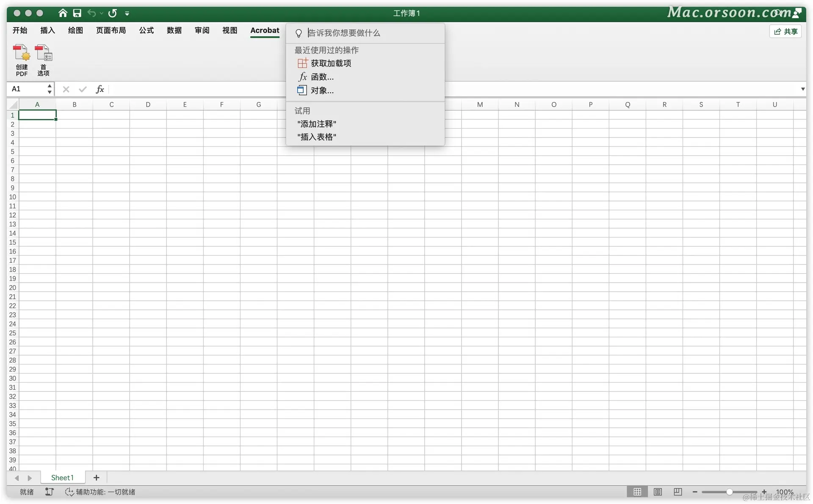Screen dimensions: 813x504
Task: Open the Undo history dropdown arrow
Action: [x=102, y=14]
